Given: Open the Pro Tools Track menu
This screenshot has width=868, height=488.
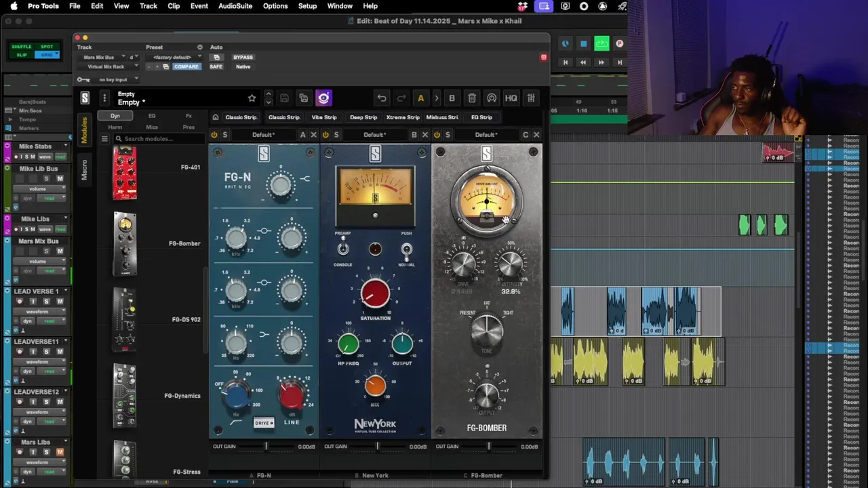Looking at the screenshot, I should [x=148, y=6].
